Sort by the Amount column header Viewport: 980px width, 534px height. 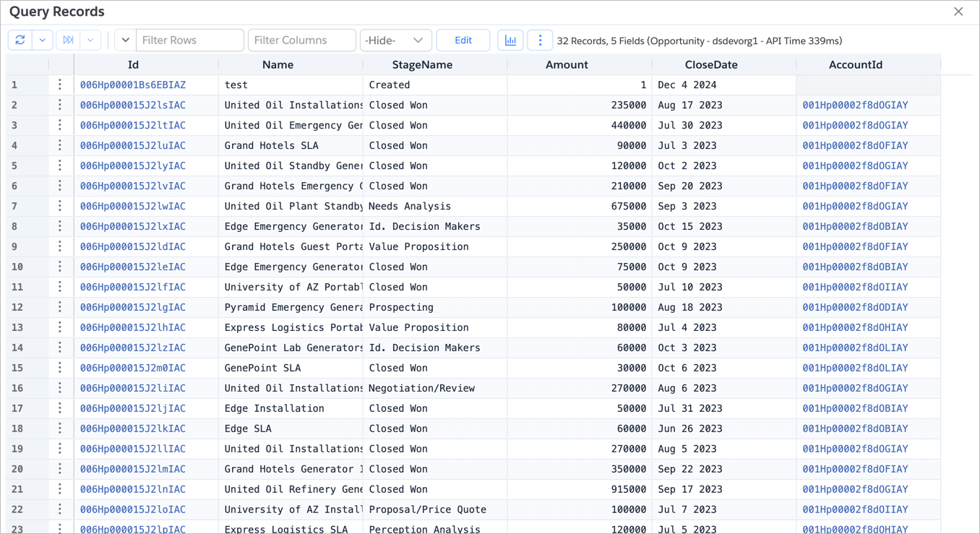567,65
